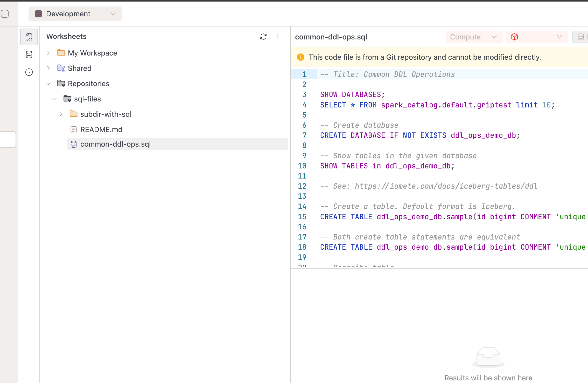This screenshot has width=588, height=383.
Task: Select My Workspace in the tree
Action: [x=93, y=53]
